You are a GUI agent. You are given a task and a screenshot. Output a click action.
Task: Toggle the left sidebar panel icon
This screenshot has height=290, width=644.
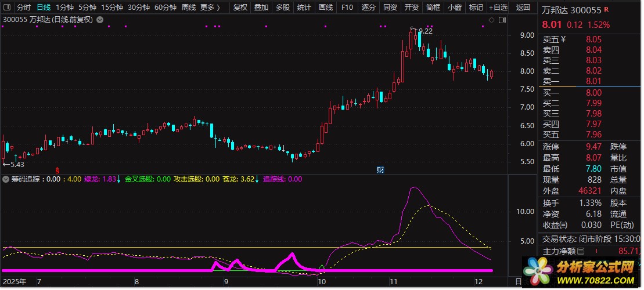(6, 8)
